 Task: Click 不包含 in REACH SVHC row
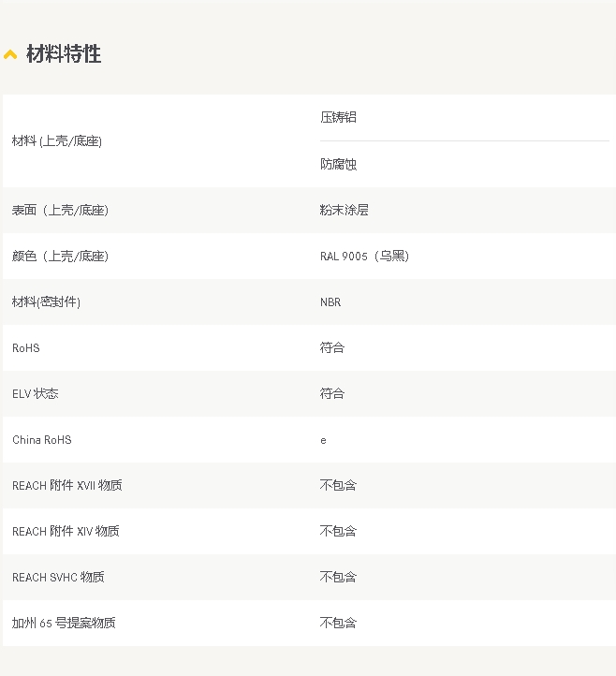click(x=338, y=577)
